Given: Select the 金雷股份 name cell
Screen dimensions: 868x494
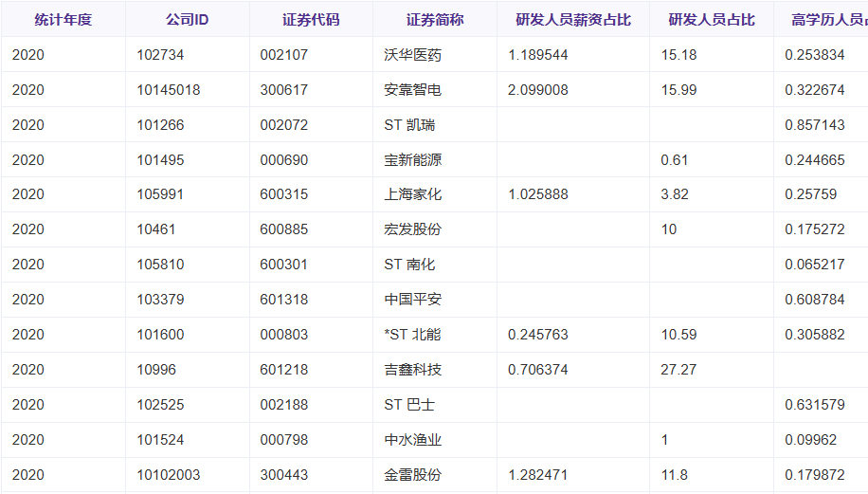Looking at the screenshot, I should pos(435,475).
